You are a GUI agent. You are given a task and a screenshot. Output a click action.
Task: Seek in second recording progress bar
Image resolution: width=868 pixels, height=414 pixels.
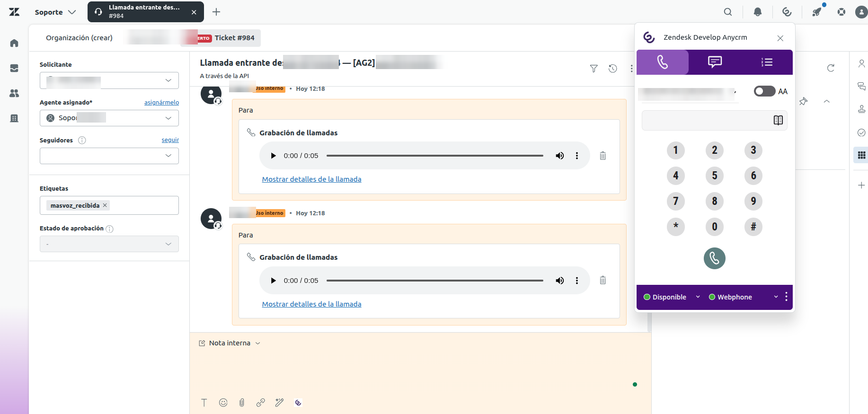[434, 281]
